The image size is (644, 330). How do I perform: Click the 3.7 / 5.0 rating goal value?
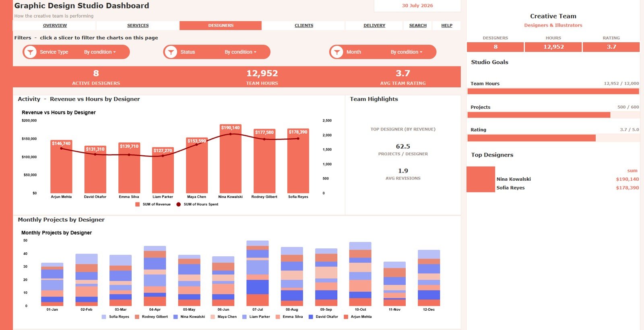tap(630, 130)
